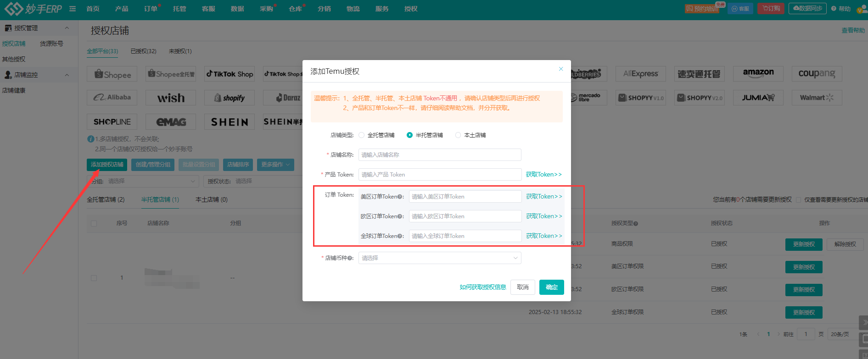Select the 全托管店铺 radio option
The height and width of the screenshot is (359, 868).
(361, 135)
